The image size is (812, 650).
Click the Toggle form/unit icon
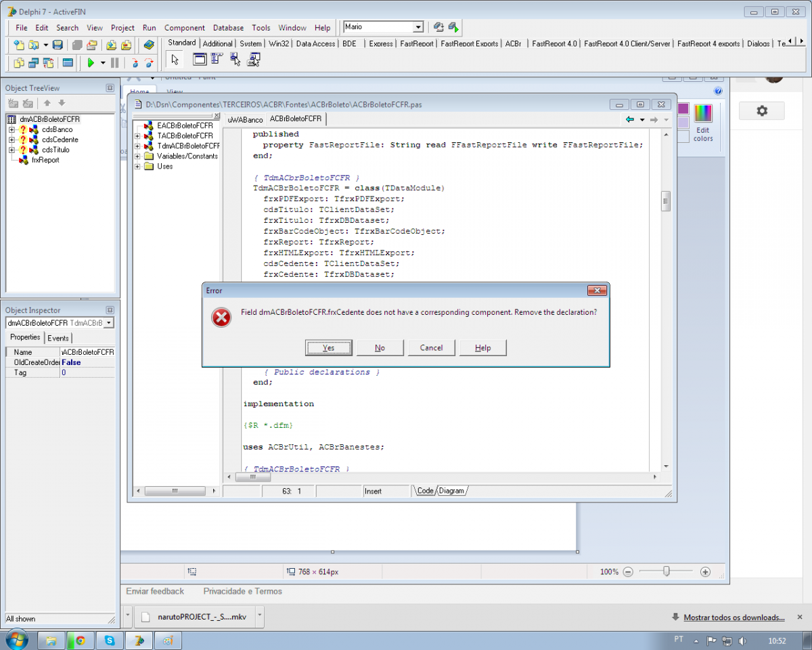click(48, 63)
